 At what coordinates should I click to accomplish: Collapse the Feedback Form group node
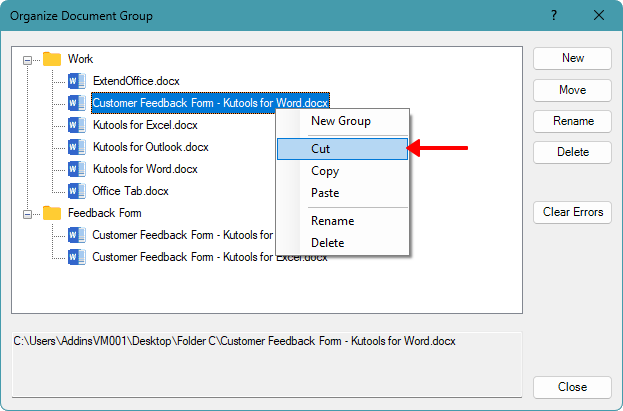(27, 214)
